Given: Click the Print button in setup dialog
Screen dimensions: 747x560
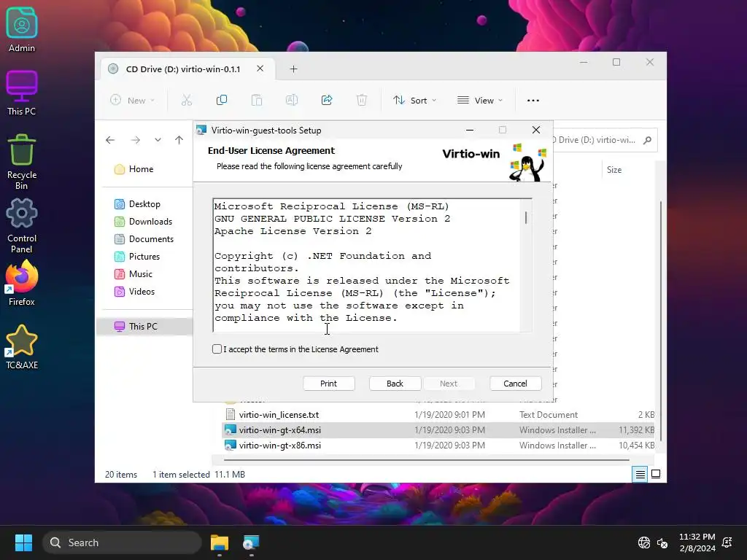Looking at the screenshot, I should point(329,384).
